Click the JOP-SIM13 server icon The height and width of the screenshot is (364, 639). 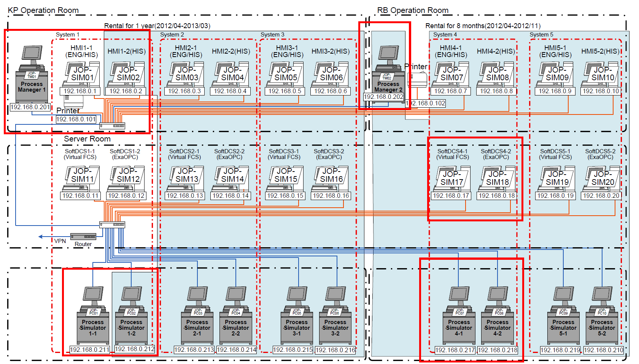(x=185, y=178)
